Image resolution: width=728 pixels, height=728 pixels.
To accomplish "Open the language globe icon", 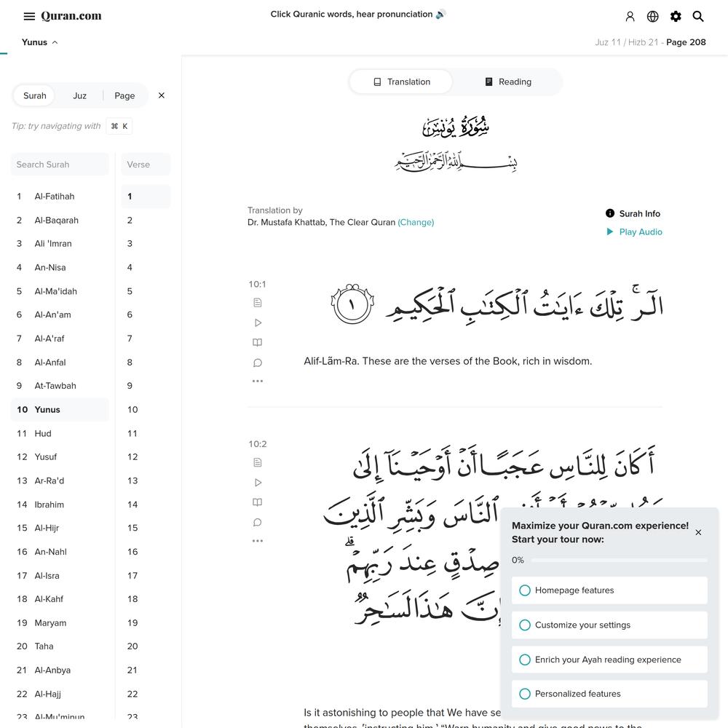I will [x=652, y=17].
